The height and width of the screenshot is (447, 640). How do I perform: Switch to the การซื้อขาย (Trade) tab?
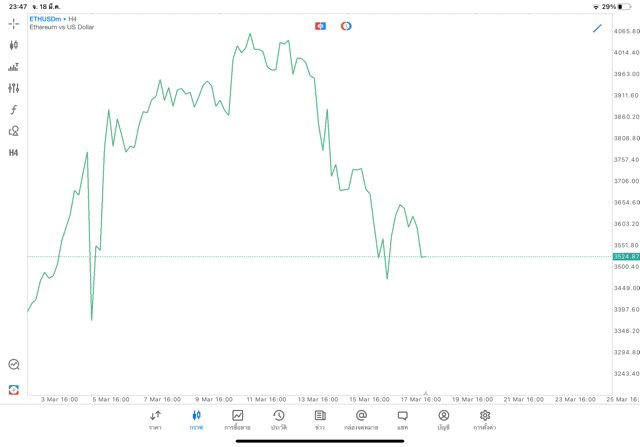point(237,419)
